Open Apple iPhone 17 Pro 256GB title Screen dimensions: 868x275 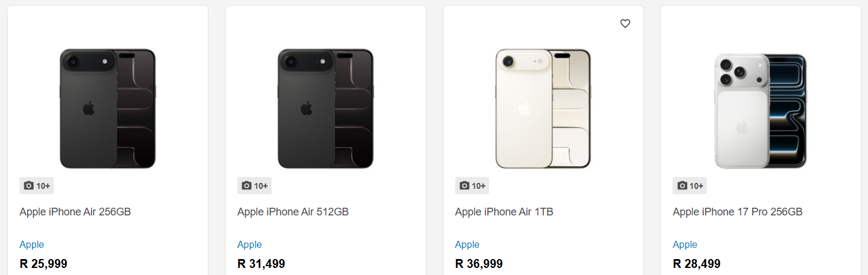click(x=738, y=212)
